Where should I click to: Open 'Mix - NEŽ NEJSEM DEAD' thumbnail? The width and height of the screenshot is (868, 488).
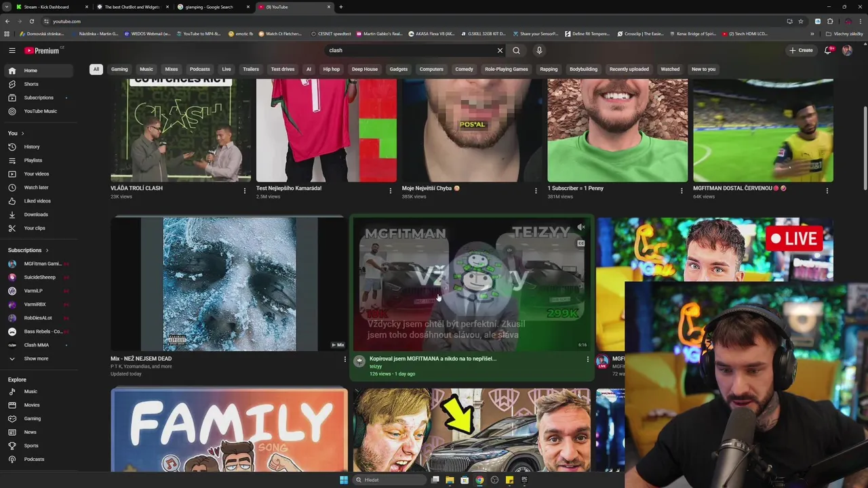(x=229, y=283)
